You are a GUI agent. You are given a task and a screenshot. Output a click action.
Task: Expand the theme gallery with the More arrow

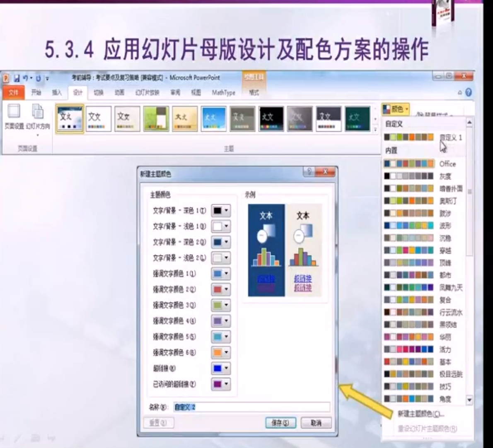pyautogui.click(x=375, y=129)
